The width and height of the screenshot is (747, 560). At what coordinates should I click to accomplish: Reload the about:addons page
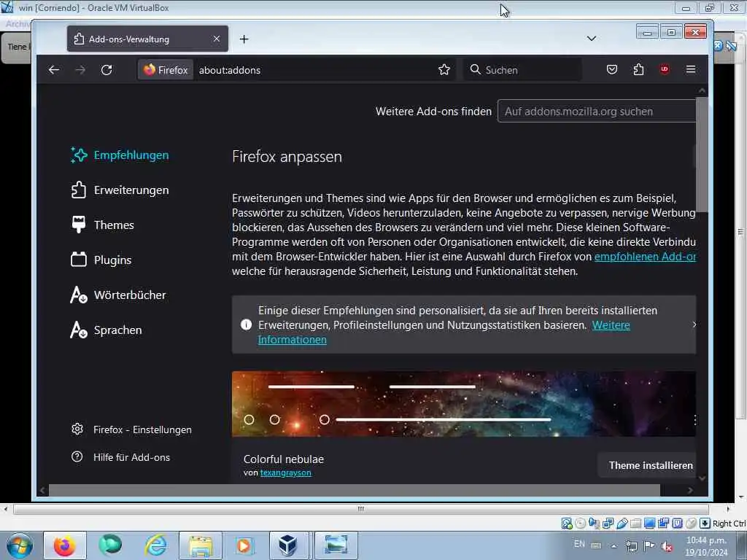[x=107, y=70]
